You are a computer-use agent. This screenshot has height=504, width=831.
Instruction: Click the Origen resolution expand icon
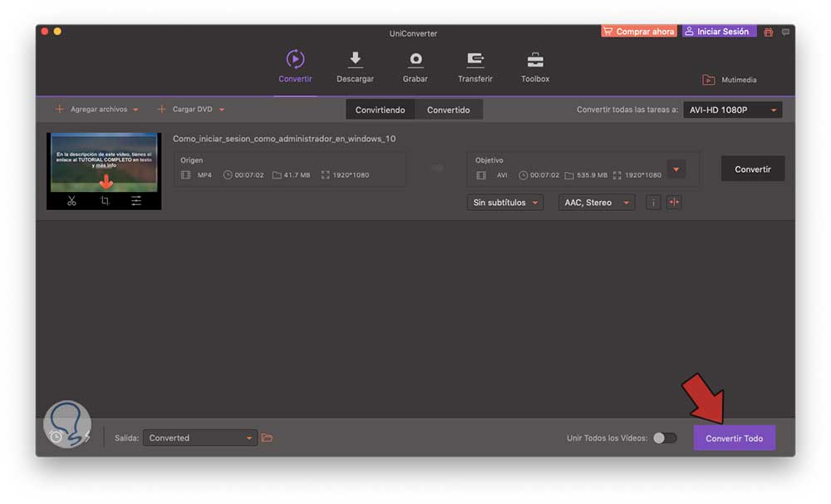tap(326, 174)
